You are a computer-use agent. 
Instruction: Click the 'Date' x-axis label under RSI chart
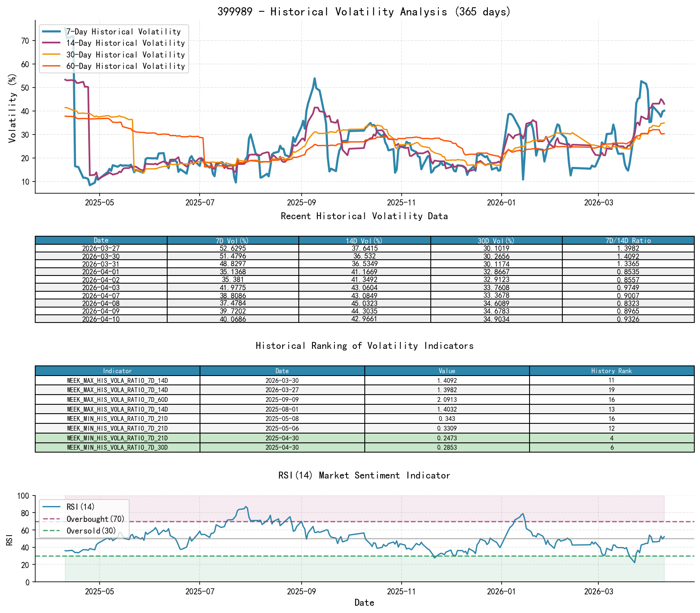tap(364, 603)
